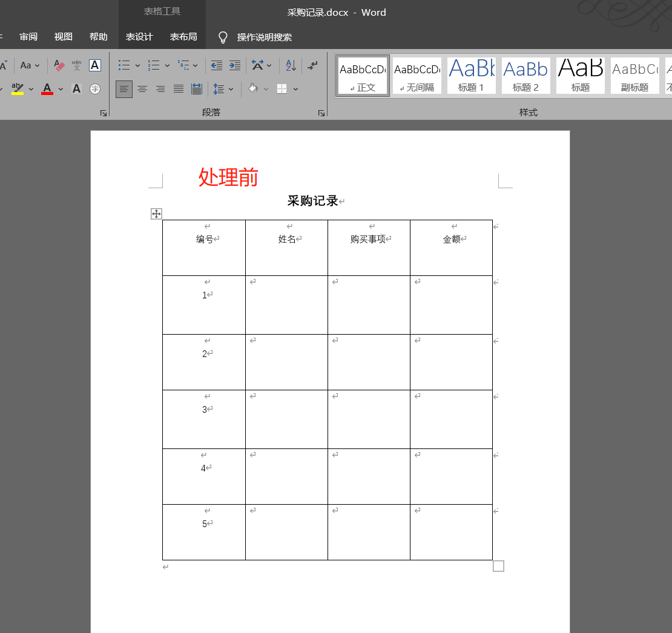This screenshot has height=633, width=672.
Task: Enable distributed text alignment
Action: (x=196, y=89)
